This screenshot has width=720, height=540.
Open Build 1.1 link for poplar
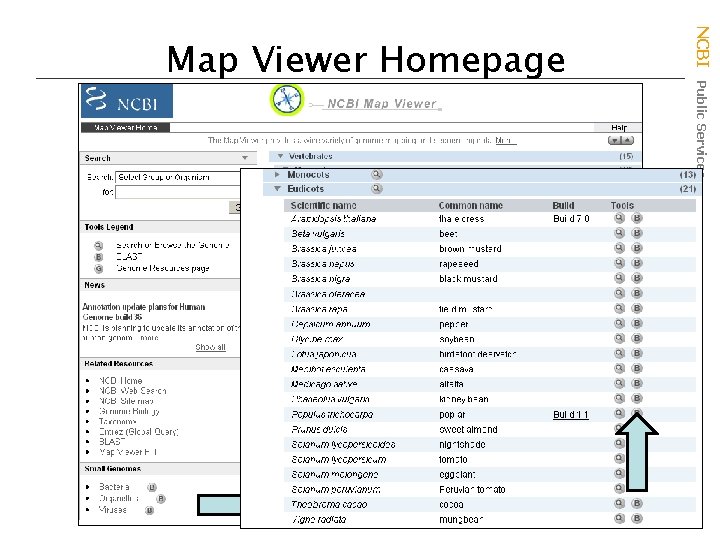coord(571,415)
